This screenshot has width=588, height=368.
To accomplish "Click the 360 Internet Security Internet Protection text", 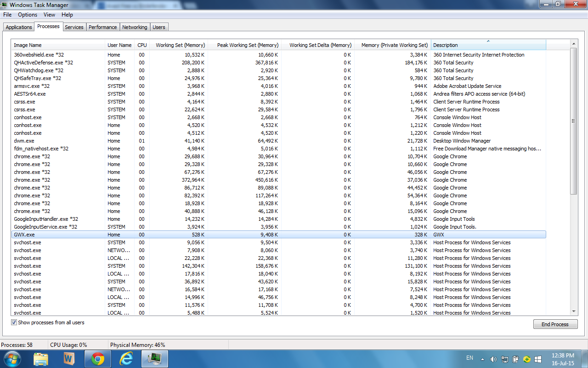I will tap(479, 55).
